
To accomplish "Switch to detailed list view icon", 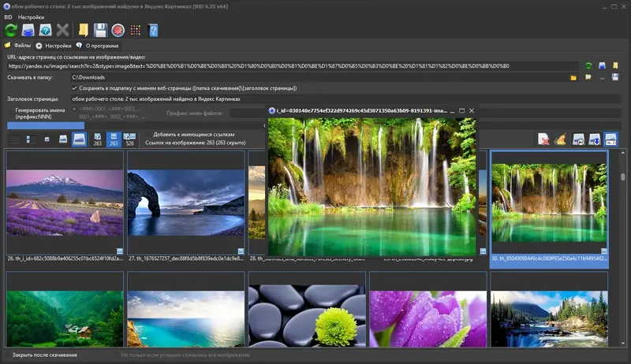I will [x=31, y=139].
